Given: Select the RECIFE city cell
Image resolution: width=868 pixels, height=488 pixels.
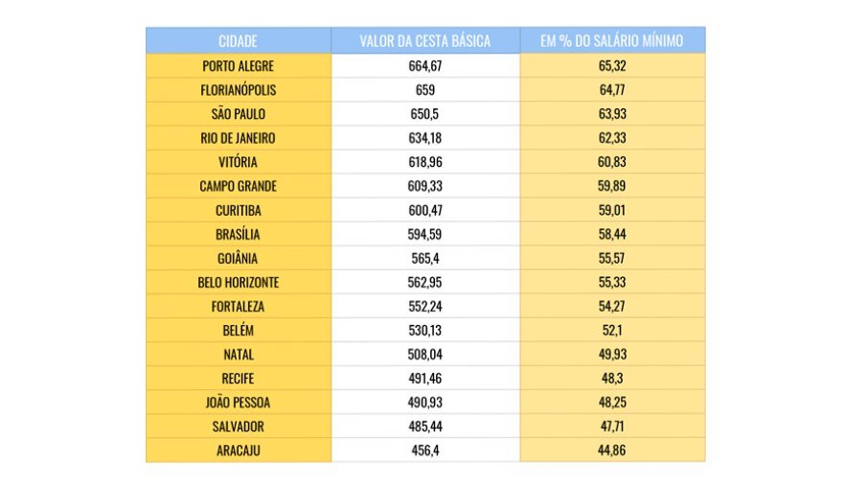Looking at the screenshot, I should 238,379.
